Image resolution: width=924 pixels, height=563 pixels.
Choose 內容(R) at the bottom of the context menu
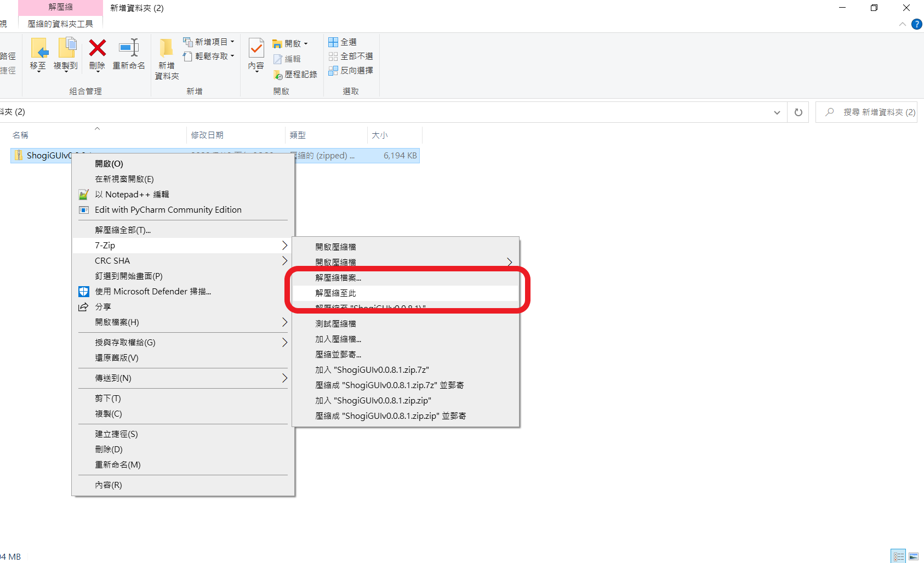point(183,485)
